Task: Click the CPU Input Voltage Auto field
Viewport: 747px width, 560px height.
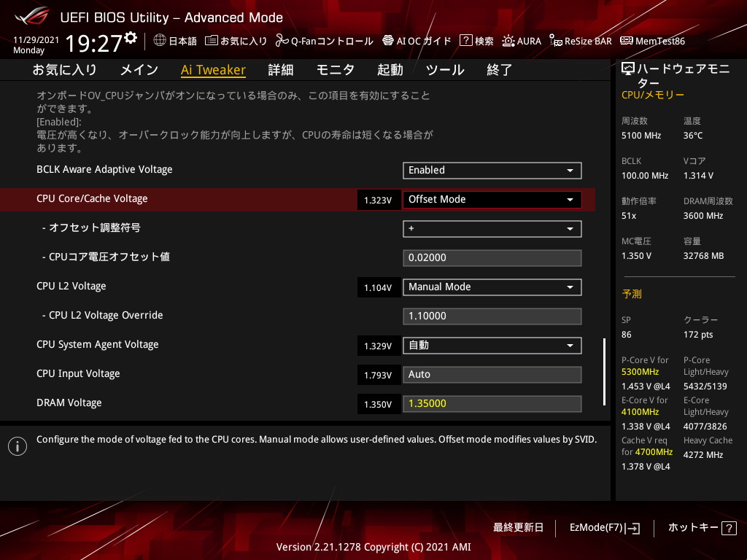Action: pos(492,374)
